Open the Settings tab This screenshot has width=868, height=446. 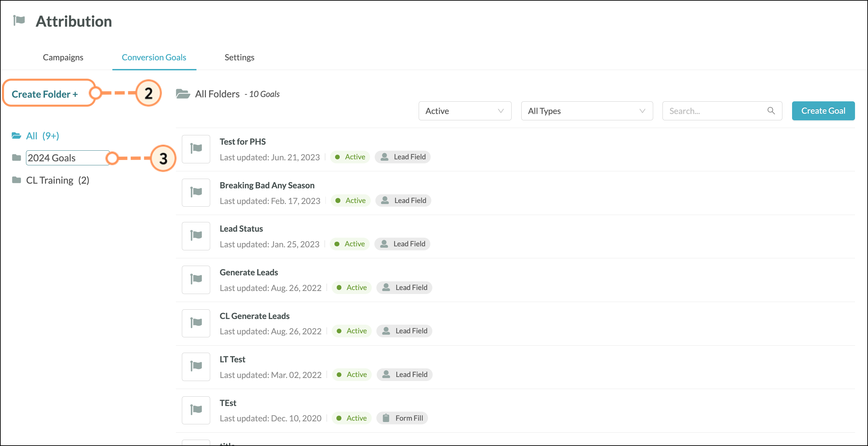tap(239, 57)
